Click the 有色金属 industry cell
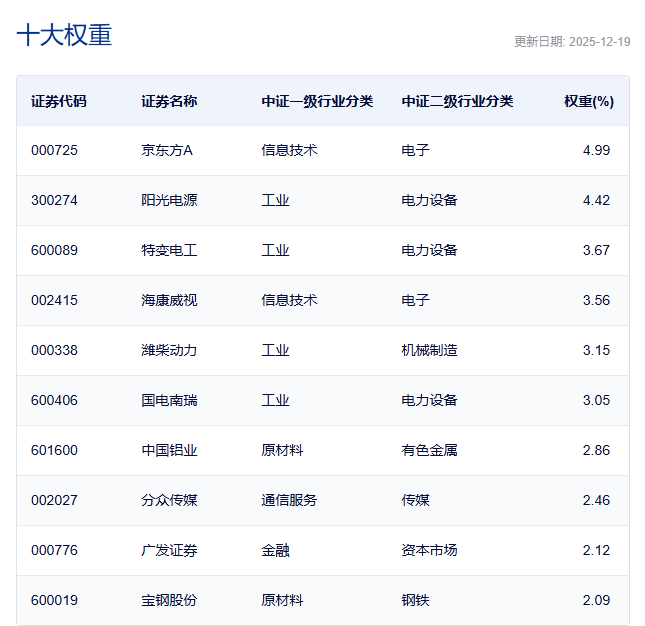 429,450
